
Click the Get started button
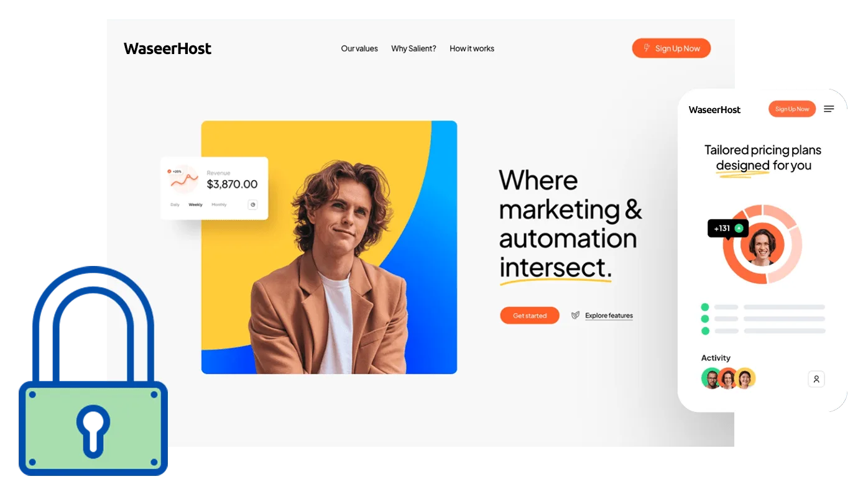tap(530, 316)
